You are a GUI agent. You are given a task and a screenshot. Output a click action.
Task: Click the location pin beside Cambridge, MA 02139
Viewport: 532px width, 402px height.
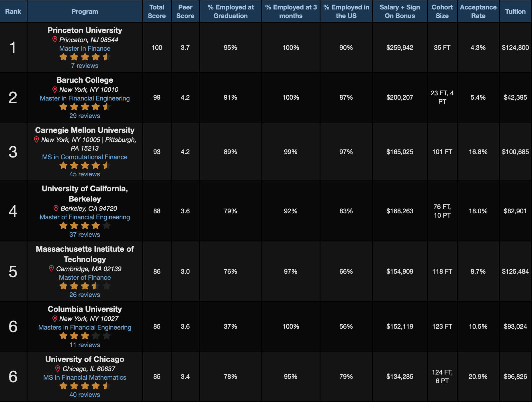click(x=51, y=269)
